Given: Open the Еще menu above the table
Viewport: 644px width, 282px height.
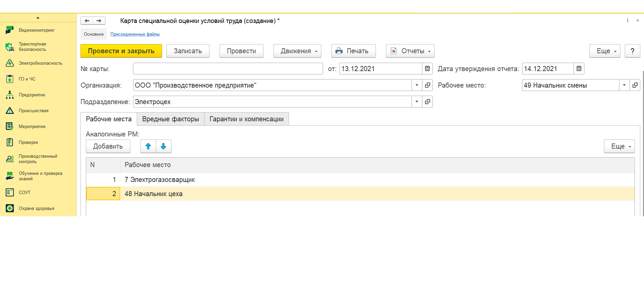Looking at the screenshot, I should click(619, 146).
